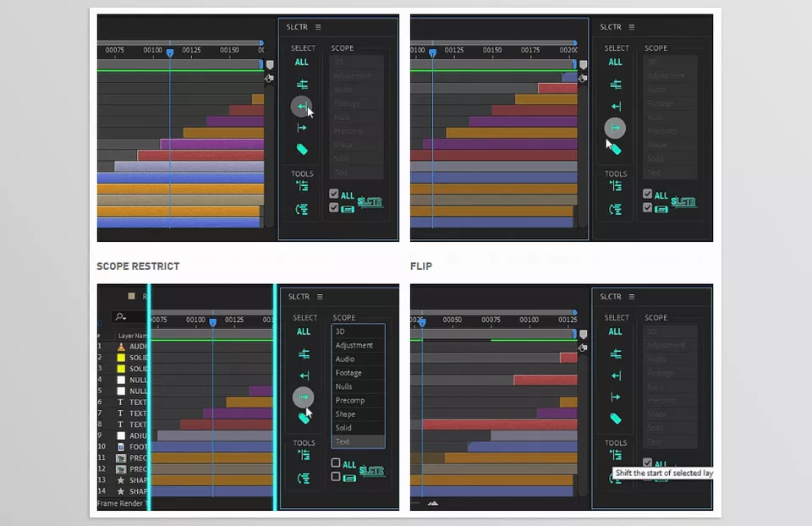Viewport: 812px width, 526px height.
Task: Open SLCTR panel menu in top-left screenshot
Action: (318, 27)
